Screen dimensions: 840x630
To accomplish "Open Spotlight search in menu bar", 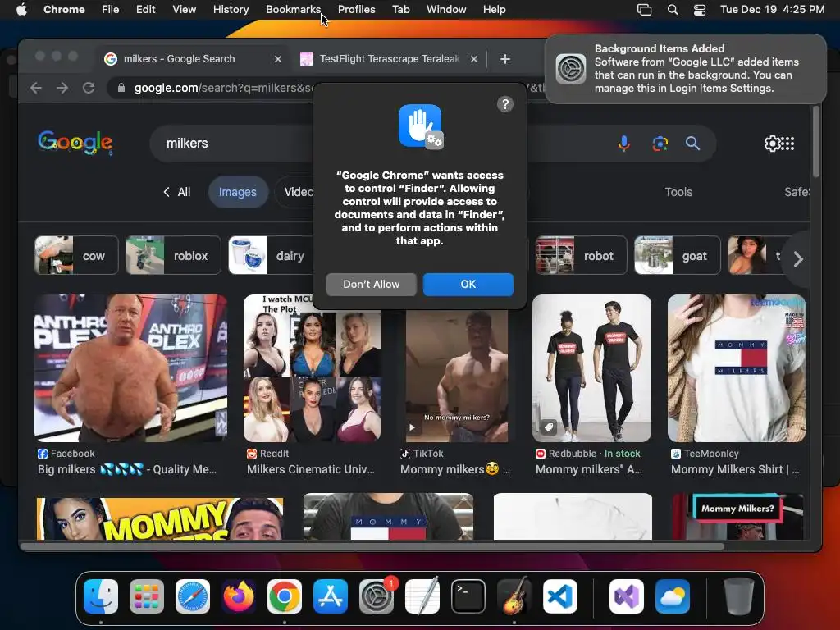I will (673, 10).
